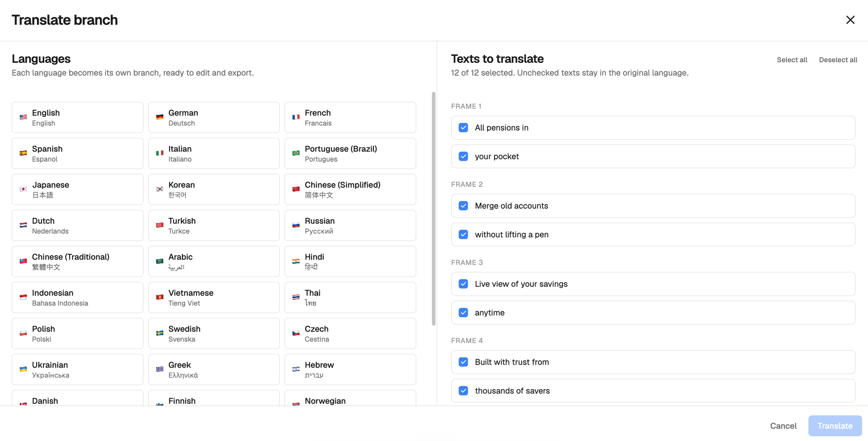Click the languages list scrollbar

coord(433,208)
